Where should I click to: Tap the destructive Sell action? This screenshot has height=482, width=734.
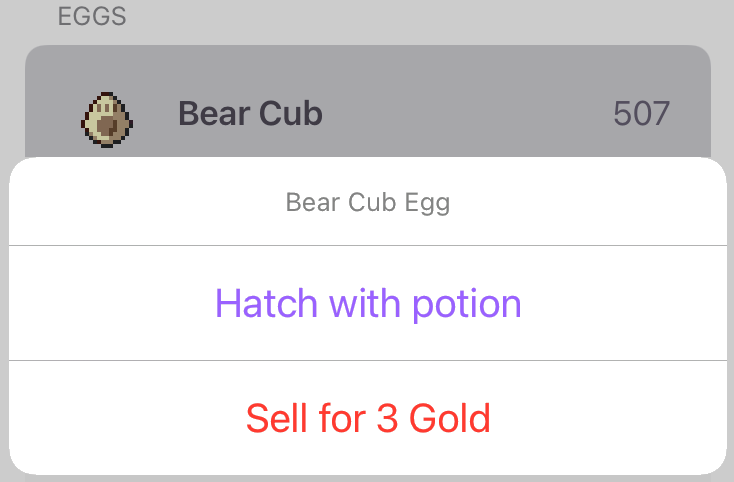[368, 417]
